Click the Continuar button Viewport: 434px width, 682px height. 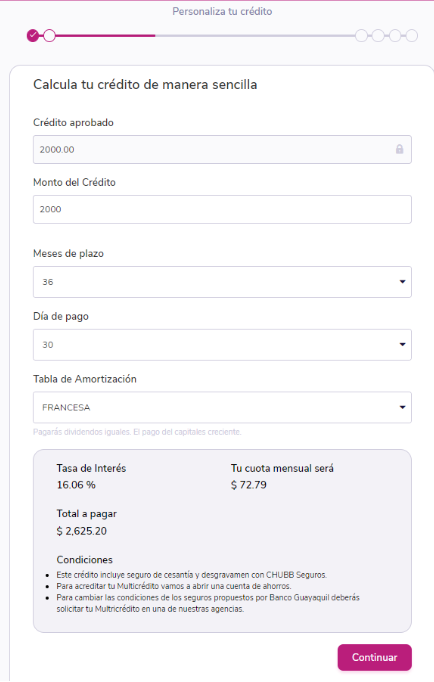(x=374, y=657)
